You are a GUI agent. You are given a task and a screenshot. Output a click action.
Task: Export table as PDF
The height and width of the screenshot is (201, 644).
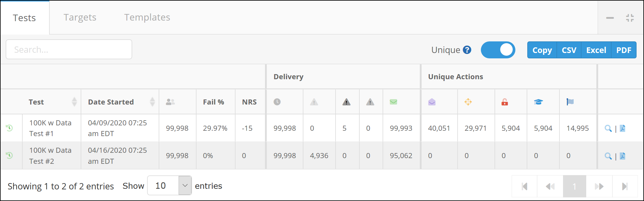tap(624, 50)
